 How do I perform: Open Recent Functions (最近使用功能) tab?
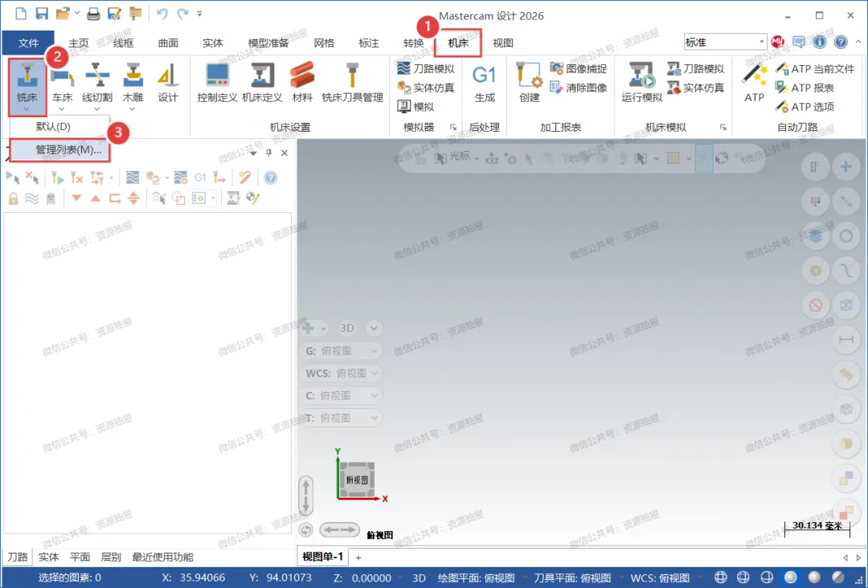point(162,557)
